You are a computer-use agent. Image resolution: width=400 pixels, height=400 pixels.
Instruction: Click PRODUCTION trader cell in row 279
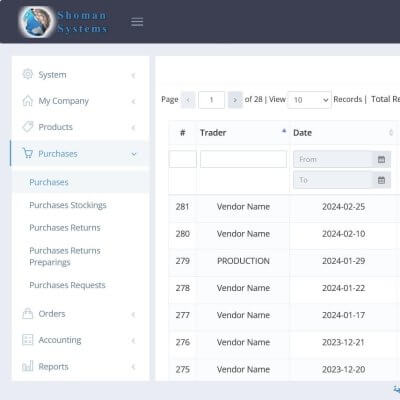pyautogui.click(x=243, y=261)
